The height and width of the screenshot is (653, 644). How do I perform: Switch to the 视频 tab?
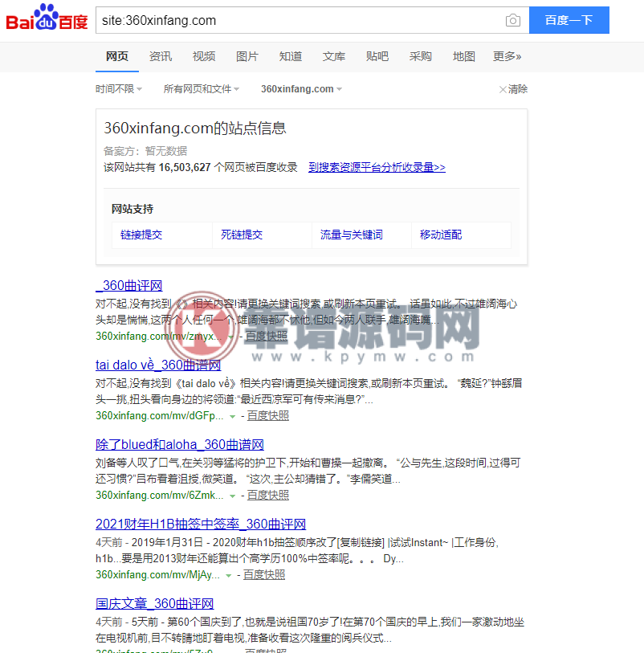click(x=204, y=56)
